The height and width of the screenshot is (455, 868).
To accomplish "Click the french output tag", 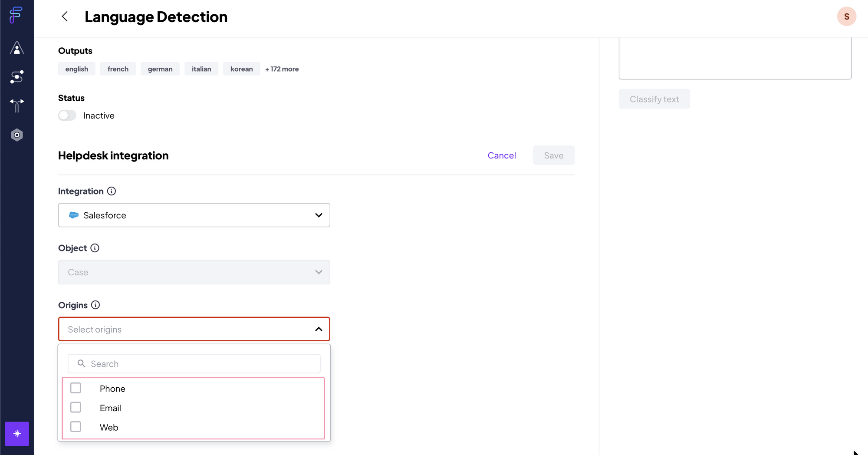I will (x=118, y=69).
